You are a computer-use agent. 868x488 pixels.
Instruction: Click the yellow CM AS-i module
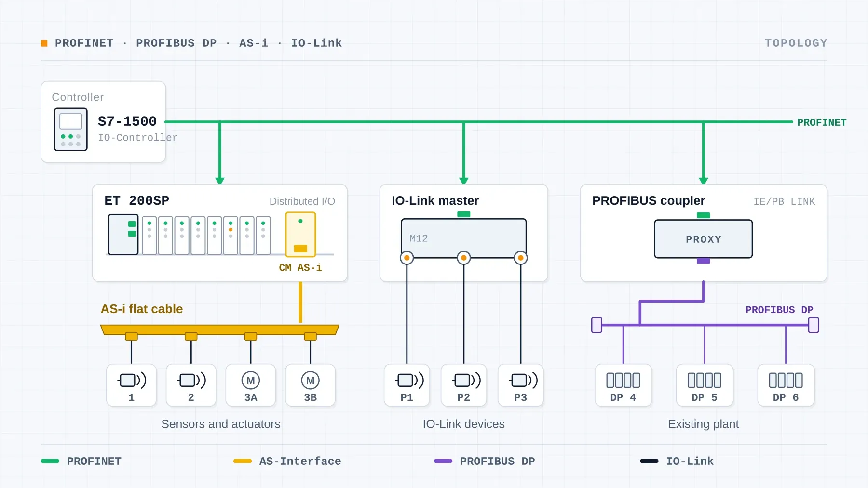click(x=300, y=234)
